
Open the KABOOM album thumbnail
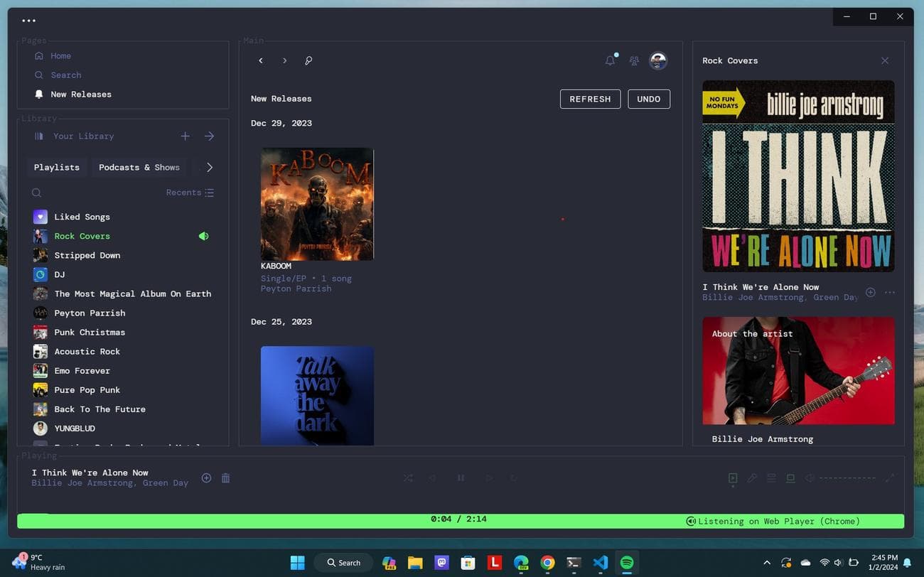[x=317, y=203]
